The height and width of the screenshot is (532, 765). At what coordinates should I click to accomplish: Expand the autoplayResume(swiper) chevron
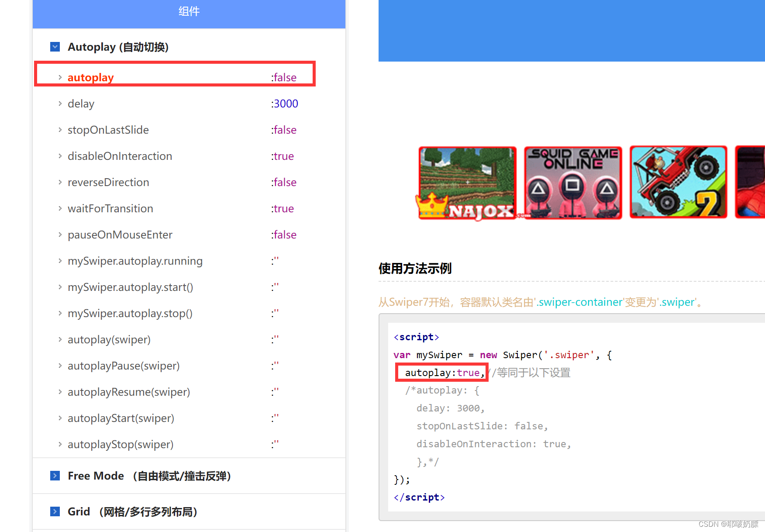coord(60,392)
